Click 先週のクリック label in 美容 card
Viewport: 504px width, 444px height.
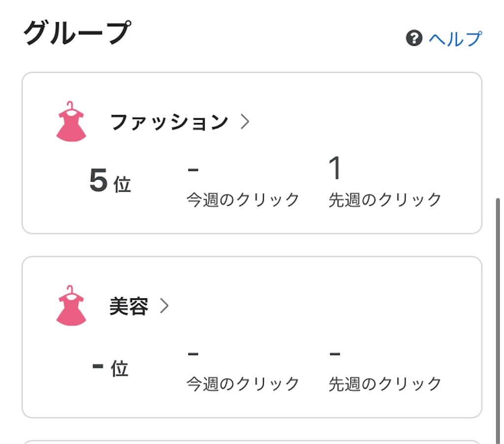click(385, 384)
